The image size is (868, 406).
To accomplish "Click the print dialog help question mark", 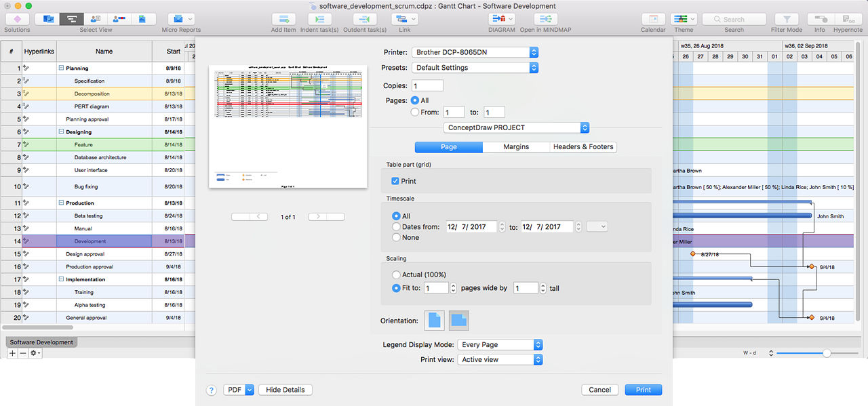I will click(x=211, y=390).
